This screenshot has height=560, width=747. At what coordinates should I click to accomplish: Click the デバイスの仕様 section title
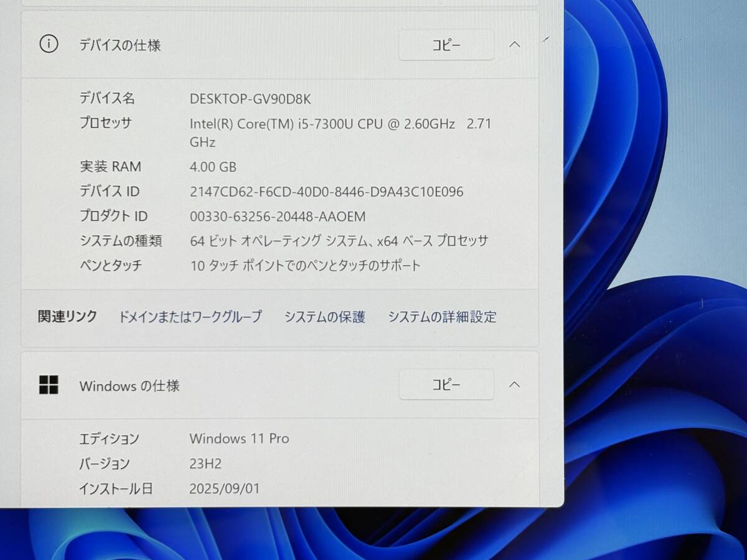pos(120,45)
